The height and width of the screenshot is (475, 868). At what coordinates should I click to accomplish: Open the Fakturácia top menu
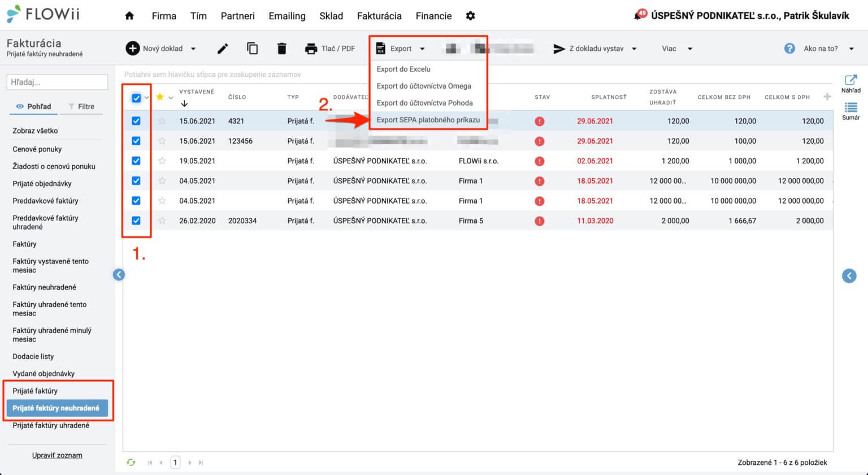379,16
